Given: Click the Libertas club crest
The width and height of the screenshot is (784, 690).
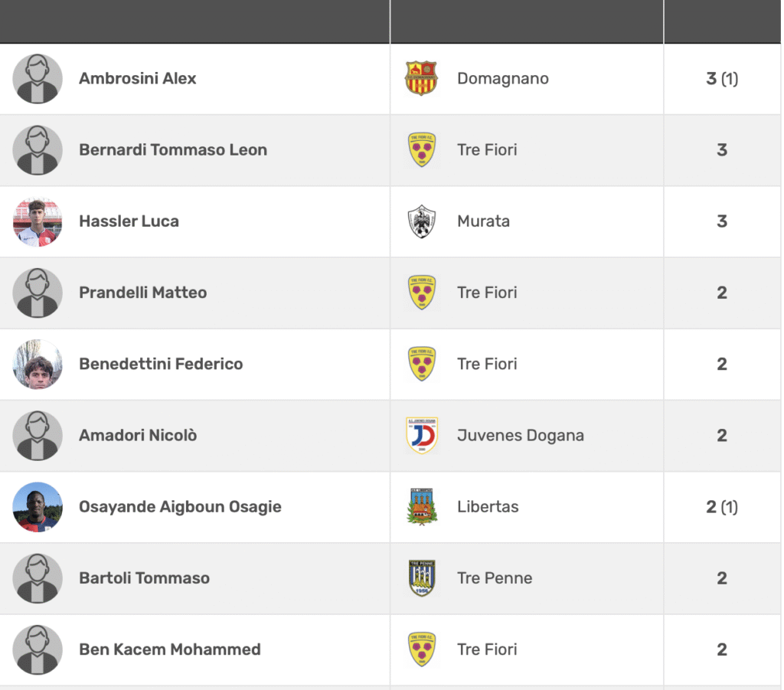Looking at the screenshot, I should (422, 507).
